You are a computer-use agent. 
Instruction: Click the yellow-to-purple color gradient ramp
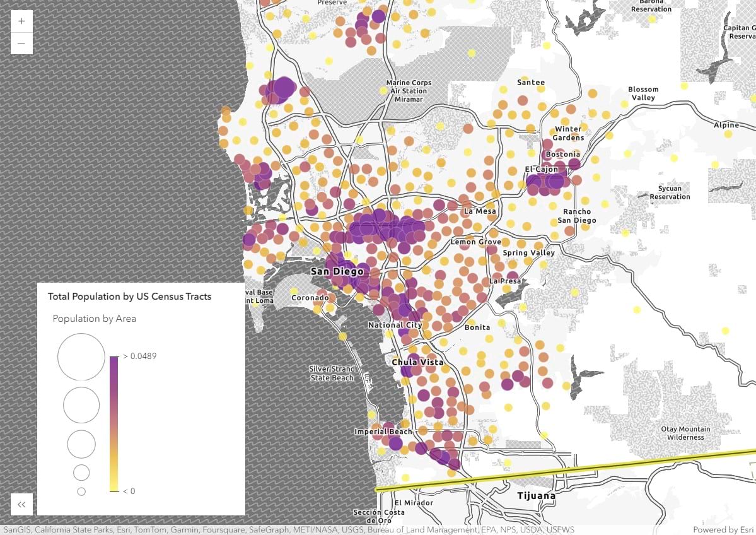(115, 423)
